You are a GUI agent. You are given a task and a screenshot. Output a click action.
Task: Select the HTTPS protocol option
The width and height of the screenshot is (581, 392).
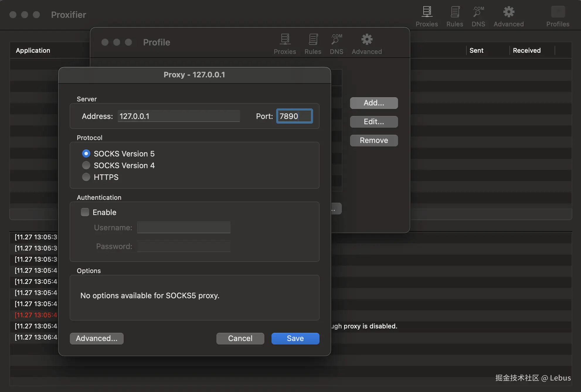tap(86, 177)
